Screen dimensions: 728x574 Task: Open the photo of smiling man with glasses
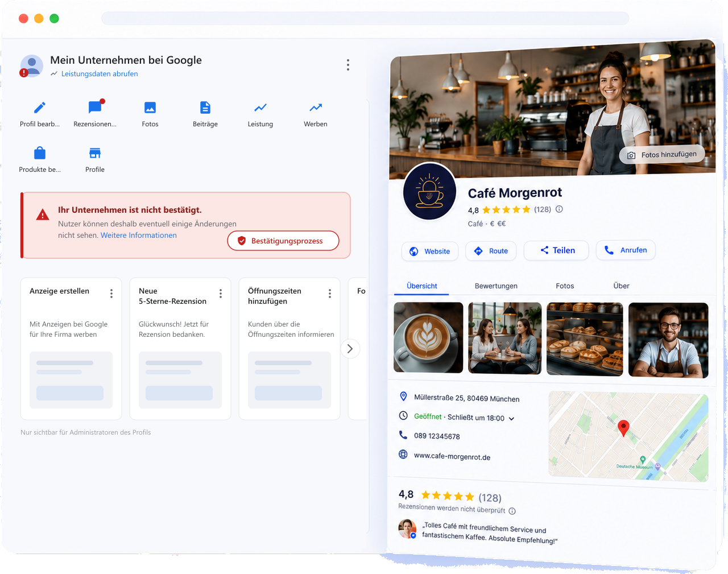coord(668,340)
